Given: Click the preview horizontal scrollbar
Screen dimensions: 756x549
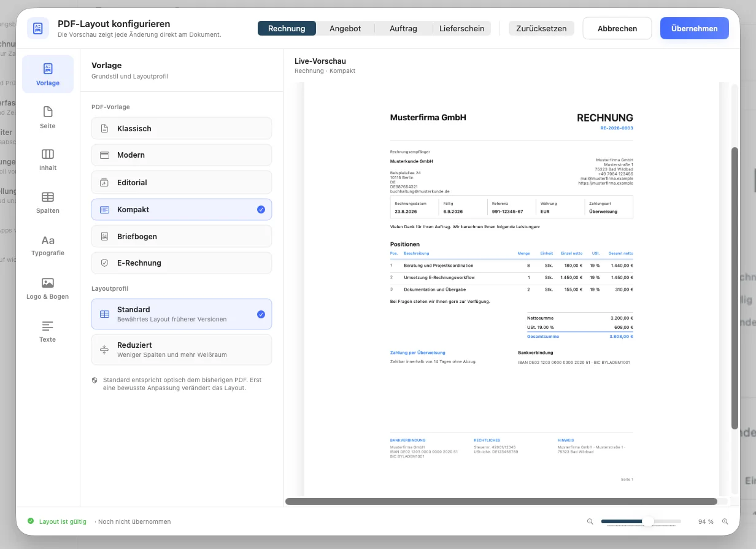Looking at the screenshot, I should (501, 501).
